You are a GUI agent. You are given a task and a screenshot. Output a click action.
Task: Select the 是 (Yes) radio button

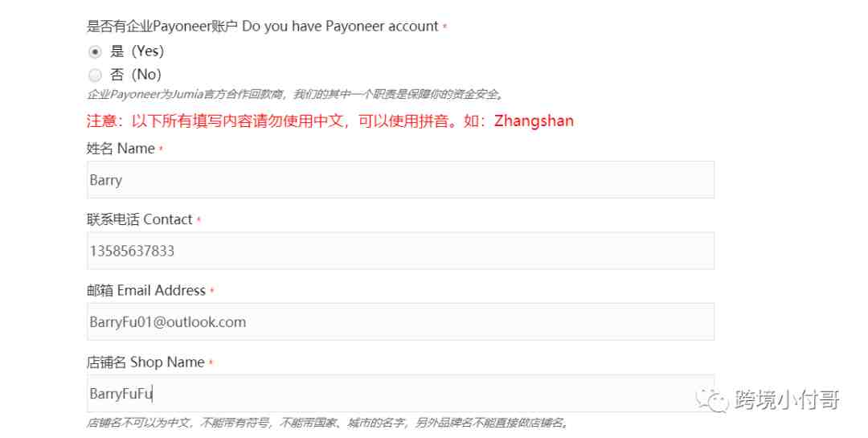pos(95,51)
